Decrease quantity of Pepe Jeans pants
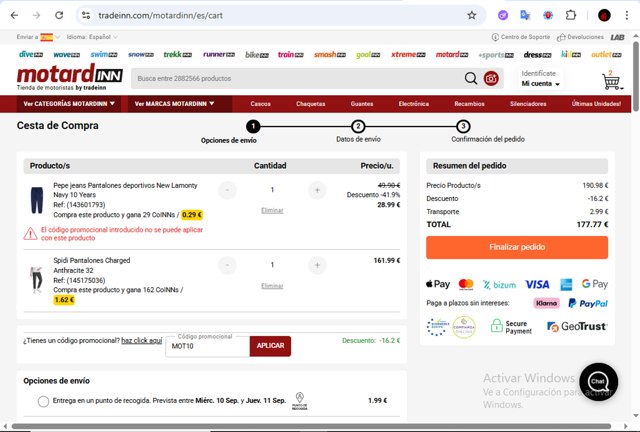The image size is (640, 432). coord(227,190)
